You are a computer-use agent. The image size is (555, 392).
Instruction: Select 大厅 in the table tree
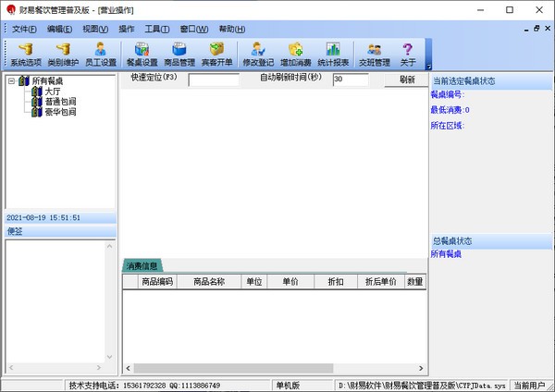click(53, 92)
